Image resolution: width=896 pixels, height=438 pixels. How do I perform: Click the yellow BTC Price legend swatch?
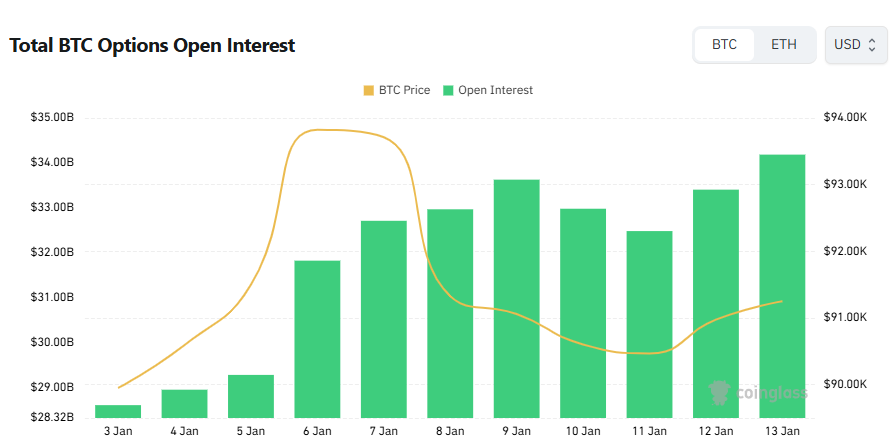tap(369, 90)
